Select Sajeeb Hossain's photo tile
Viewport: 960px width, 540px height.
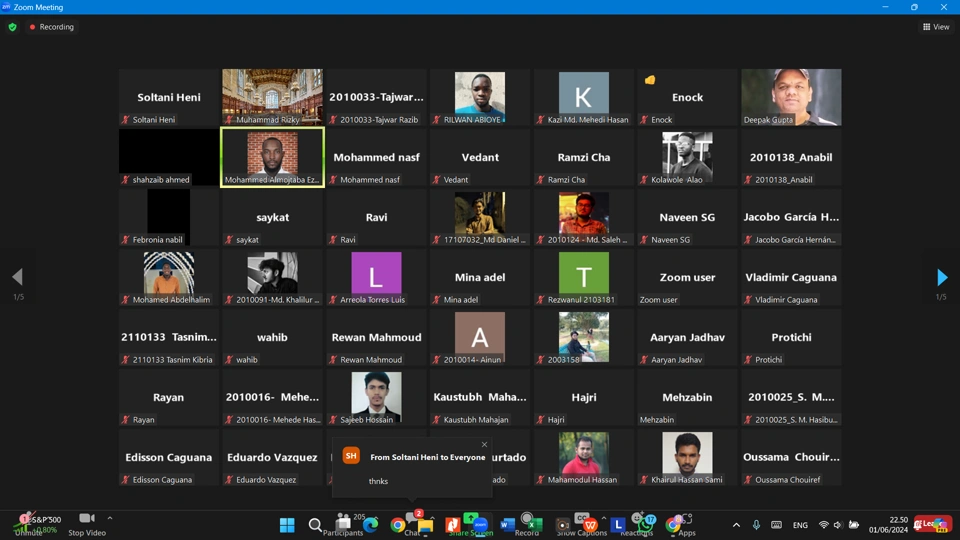[x=376, y=397]
